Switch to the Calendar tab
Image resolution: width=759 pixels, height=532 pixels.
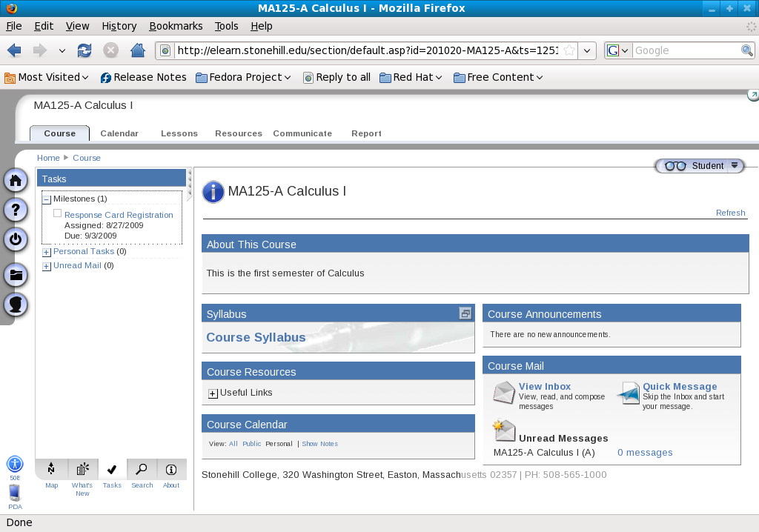point(119,133)
